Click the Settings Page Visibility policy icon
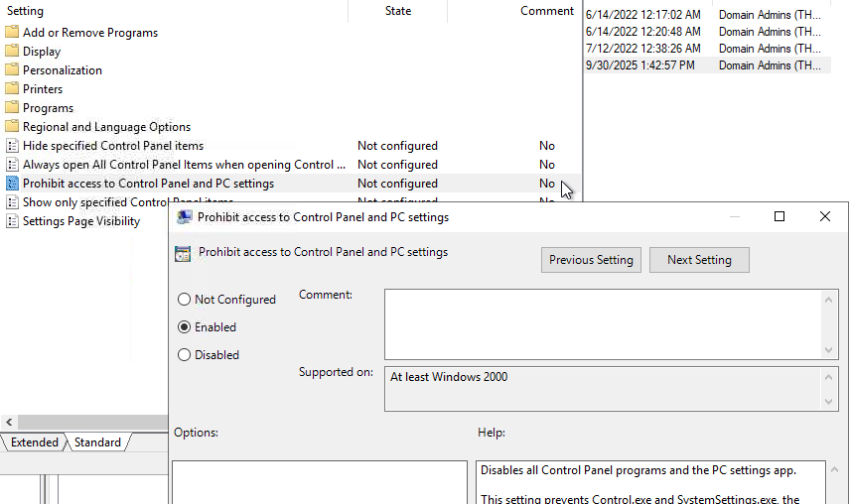851x504 pixels. pos(12,221)
